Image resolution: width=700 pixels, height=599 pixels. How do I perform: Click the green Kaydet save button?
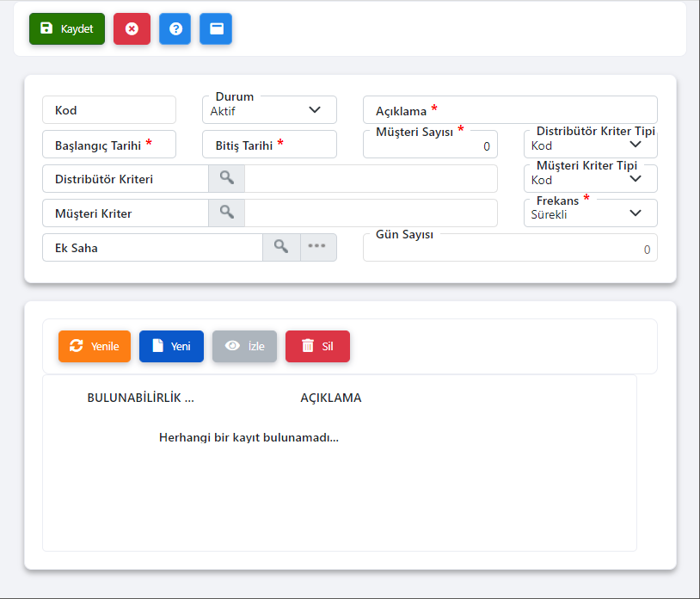coord(67,29)
